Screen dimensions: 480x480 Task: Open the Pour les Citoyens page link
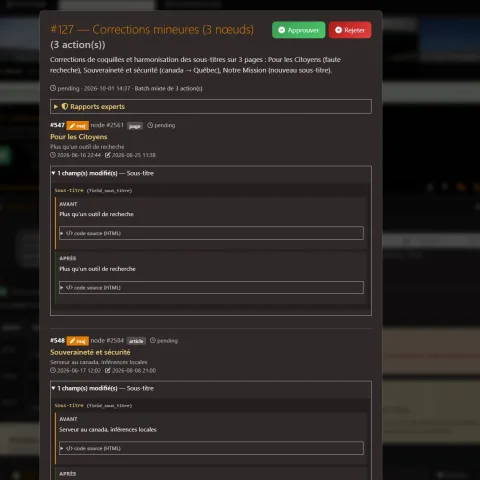point(79,137)
